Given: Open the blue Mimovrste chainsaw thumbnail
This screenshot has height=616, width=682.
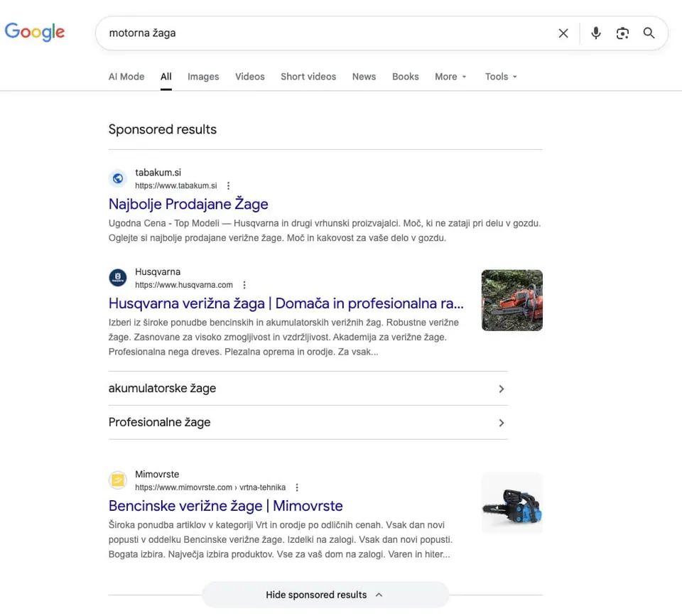Looking at the screenshot, I should click(512, 503).
